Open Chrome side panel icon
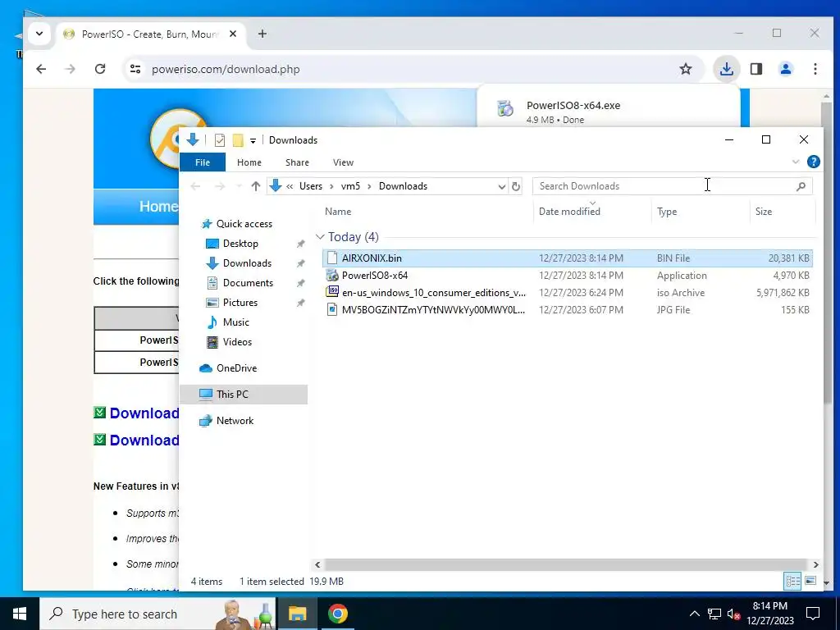The width and height of the screenshot is (840, 630). tap(756, 69)
